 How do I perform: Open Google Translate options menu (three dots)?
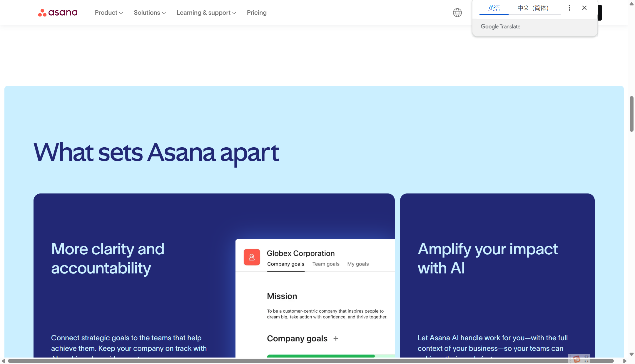pyautogui.click(x=569, y=8)
